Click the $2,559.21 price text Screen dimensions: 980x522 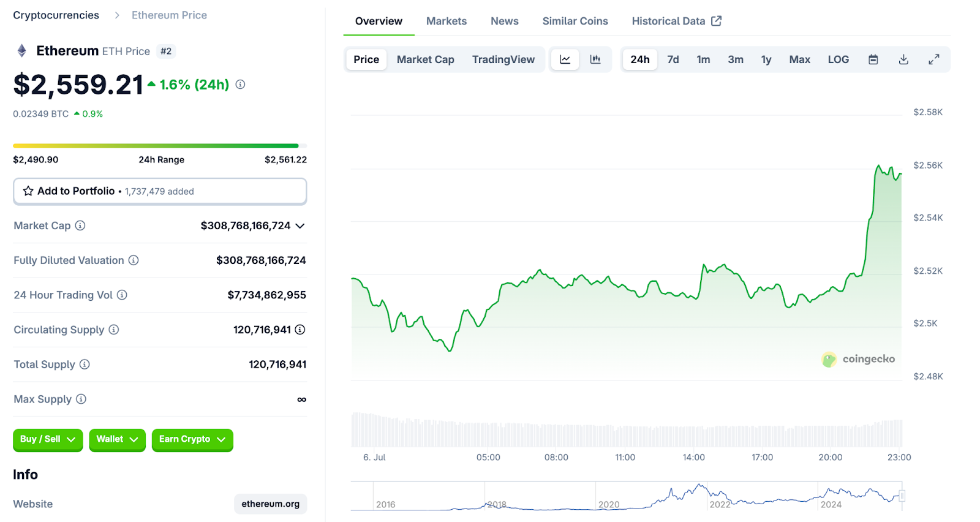tap(78, 85)
